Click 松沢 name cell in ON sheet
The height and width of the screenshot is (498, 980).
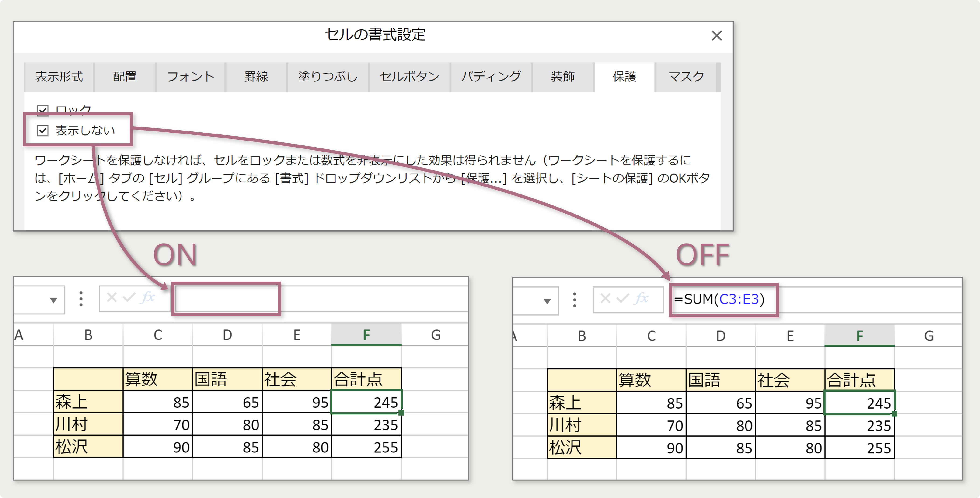88,447
